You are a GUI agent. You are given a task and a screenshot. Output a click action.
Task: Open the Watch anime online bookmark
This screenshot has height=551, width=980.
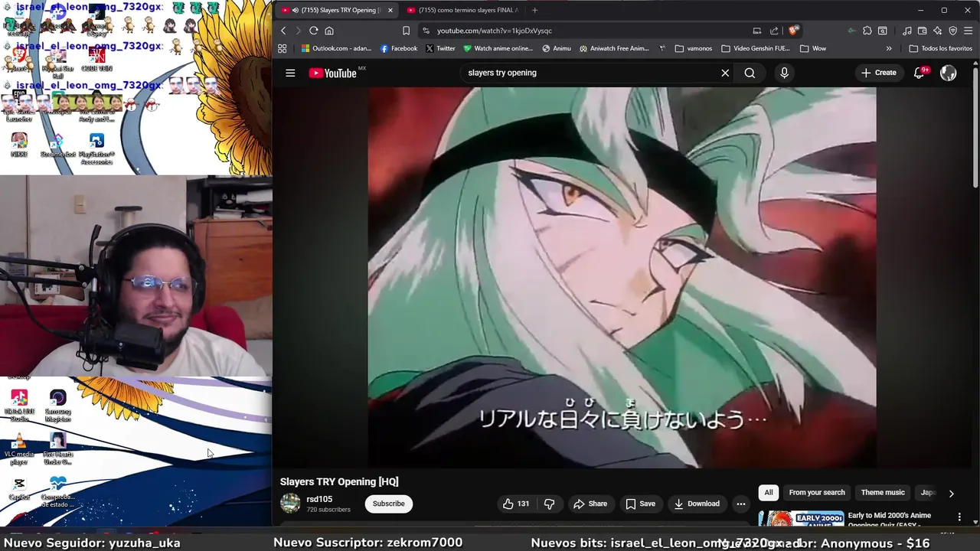pyautogui.click(x=498, y=48)
